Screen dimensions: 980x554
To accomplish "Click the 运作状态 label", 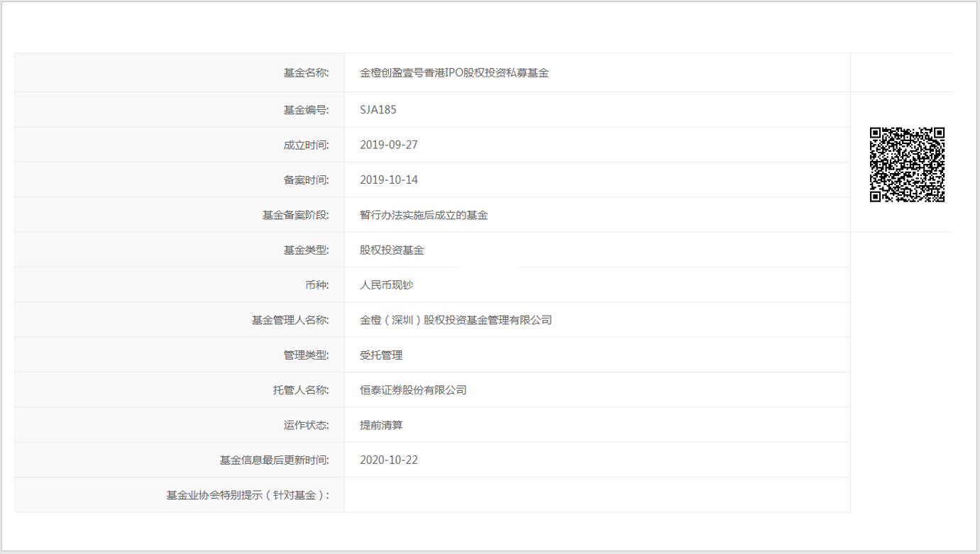I will pyautogui.click(x=307, y=425).
